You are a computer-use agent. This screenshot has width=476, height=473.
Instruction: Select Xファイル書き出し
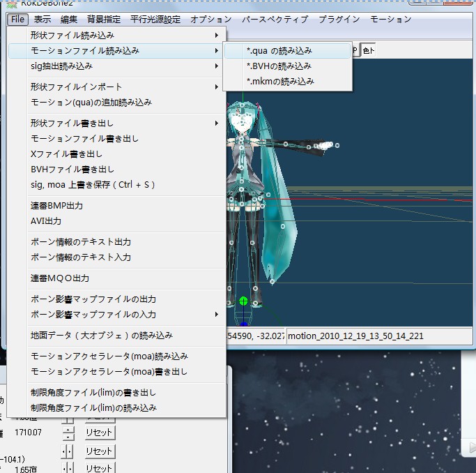pos(117,153)
